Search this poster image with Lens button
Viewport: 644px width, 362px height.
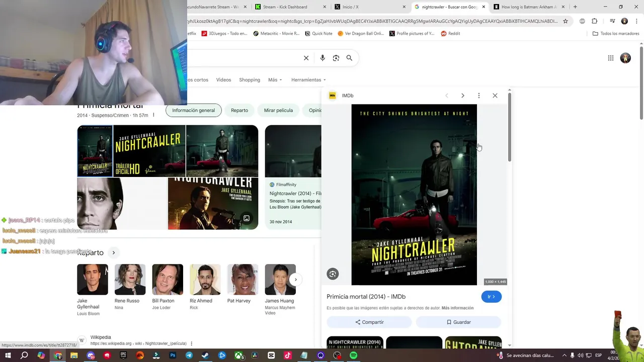tap(333, 274)
